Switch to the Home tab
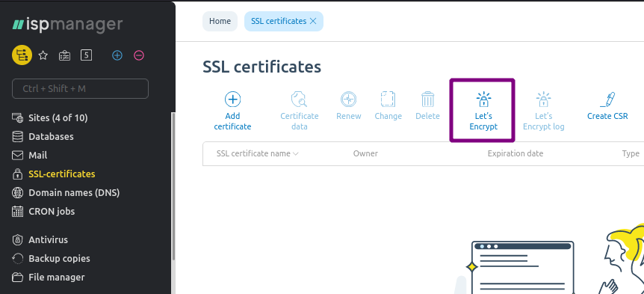Viewport: 644px width, 294px height. 220,21
